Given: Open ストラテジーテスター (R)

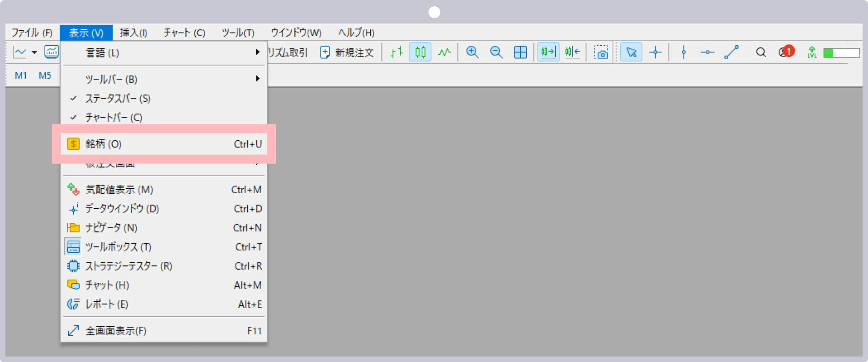Looking at the screenshot, I should (164, 266).
